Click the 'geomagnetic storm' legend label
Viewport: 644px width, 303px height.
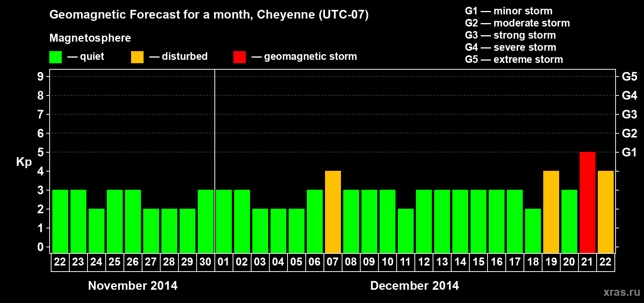click(310, 56)
